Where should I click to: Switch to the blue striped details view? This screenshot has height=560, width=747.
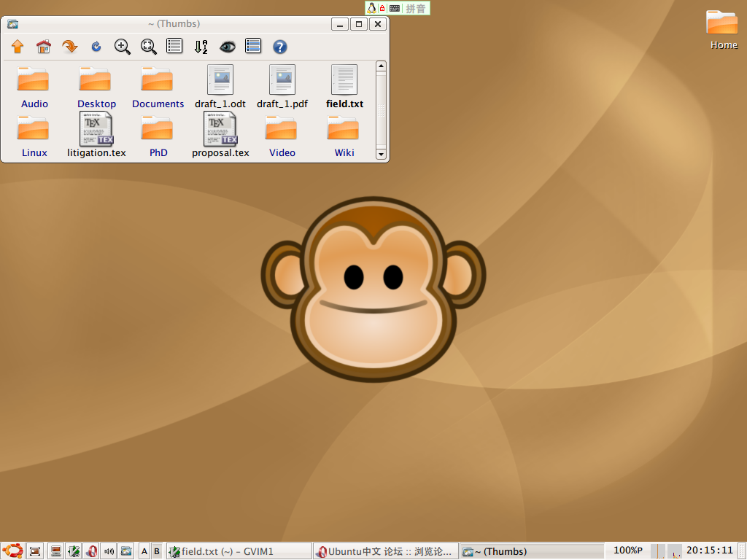[253, 46]
